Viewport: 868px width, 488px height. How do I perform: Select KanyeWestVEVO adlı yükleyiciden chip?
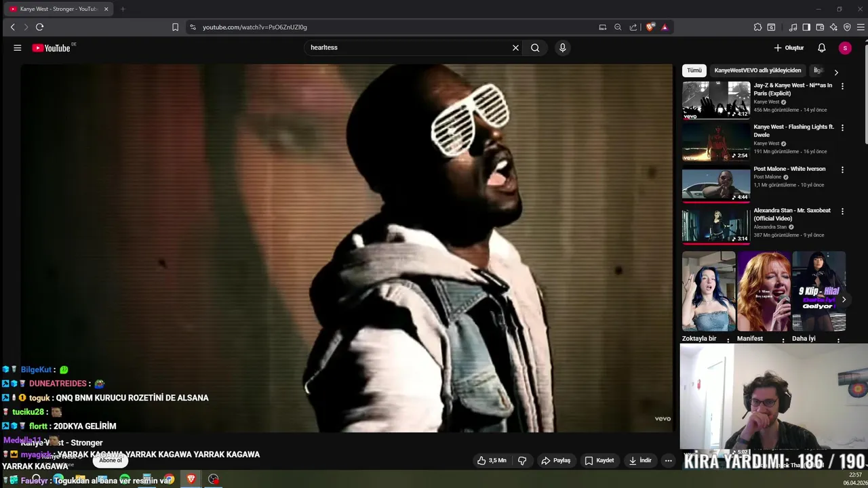(x=757, y=70)
